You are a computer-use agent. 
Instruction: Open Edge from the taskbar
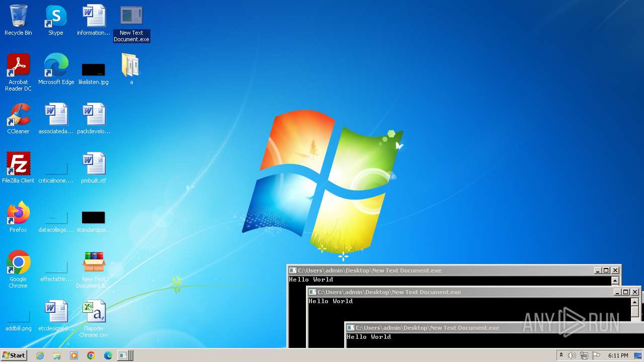[x=108, y=355]
